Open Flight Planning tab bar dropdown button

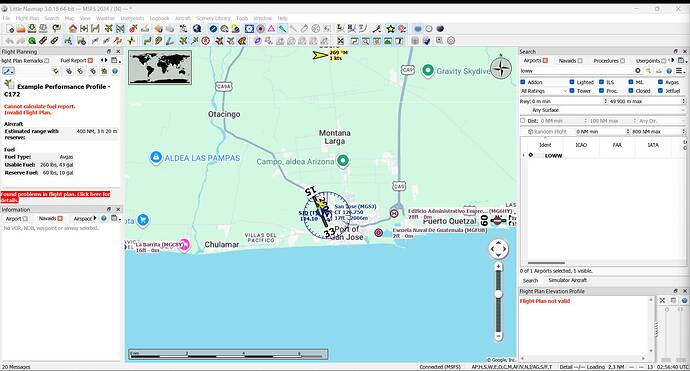[x=115, y=60]
